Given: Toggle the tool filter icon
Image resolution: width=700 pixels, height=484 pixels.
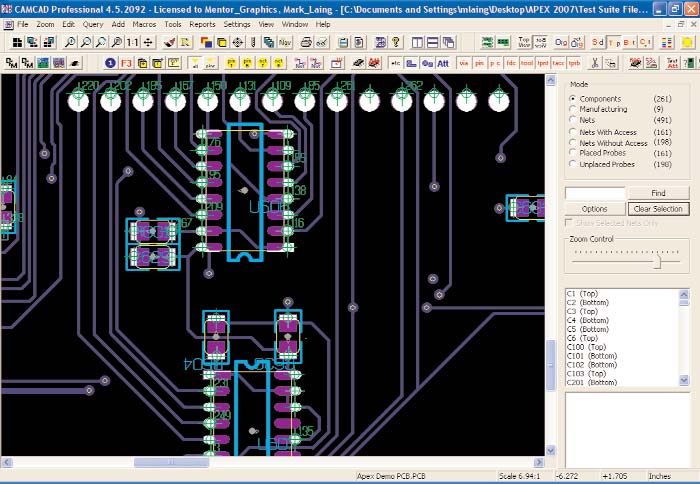Looking at the screenshot, I should (527, 63).
